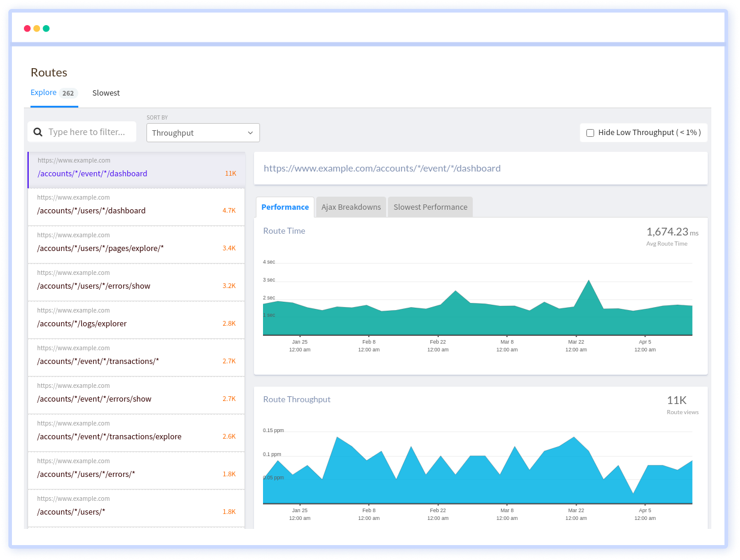Image resolution: width=740 pixels, height=560 pixels.
Task: Enable the Hide Low Throughput checkbox
Action: [x=590, y=132]
